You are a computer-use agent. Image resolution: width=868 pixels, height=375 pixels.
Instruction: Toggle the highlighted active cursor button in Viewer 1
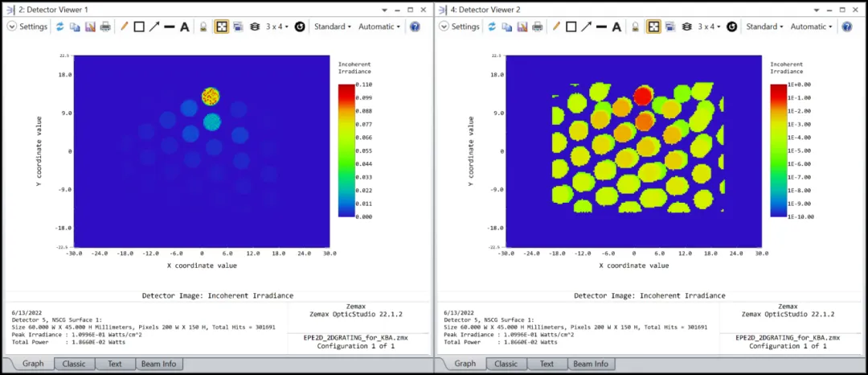(x=222, y=27)
